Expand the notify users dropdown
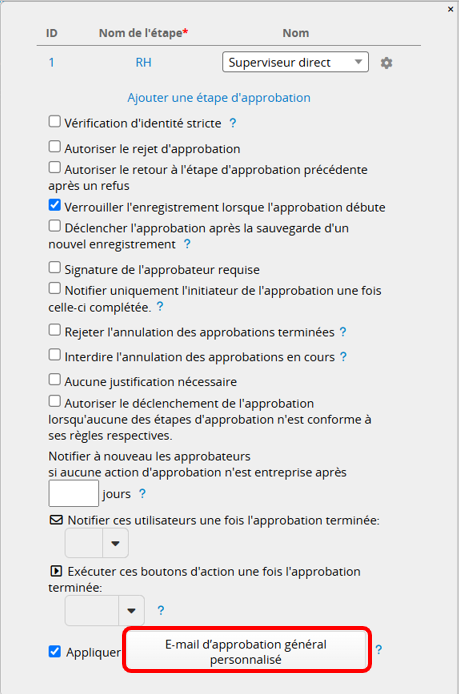Screen dimensions: 459x694 click(x=97, y=543)
